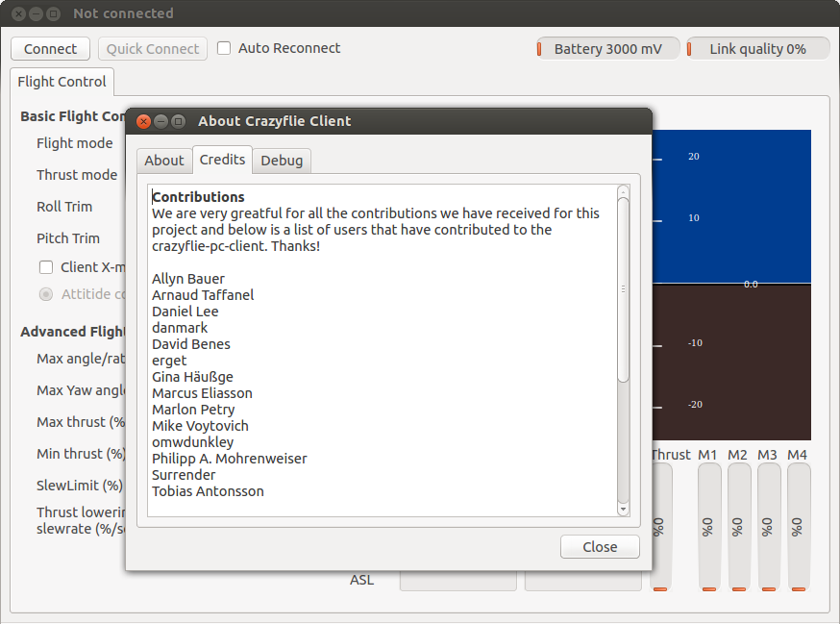Image resolution: width=840 pixels, height=624 pixels.
Task: Click the artificial horizon attitude indicator
Action: pos(731,286)
